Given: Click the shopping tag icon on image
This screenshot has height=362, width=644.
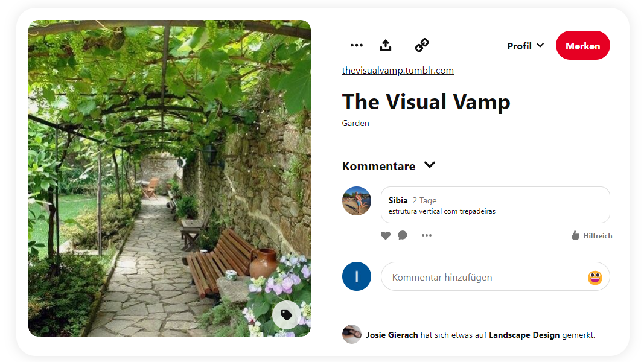Looking at the screenshot, I should tap(287, 315).
